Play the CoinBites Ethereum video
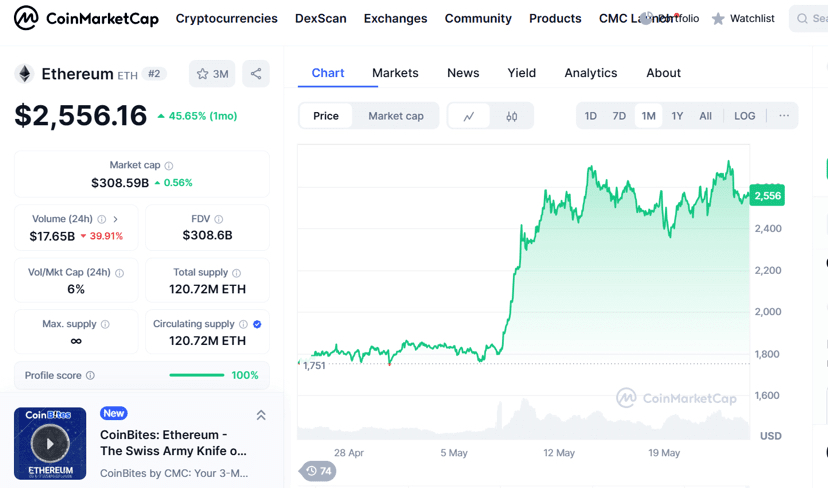Screen dimensions: 828x488 (x=50, y=443)
